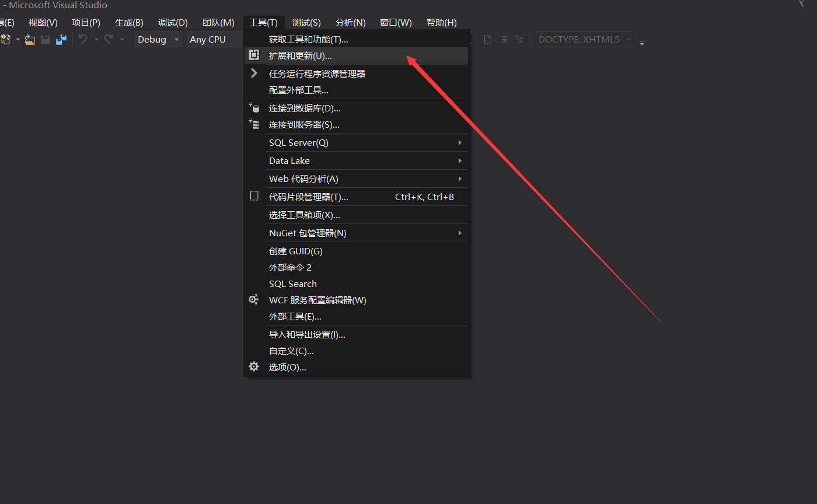Click the Options gear icon in menu

pyautogui.click(x=254, y=367)
